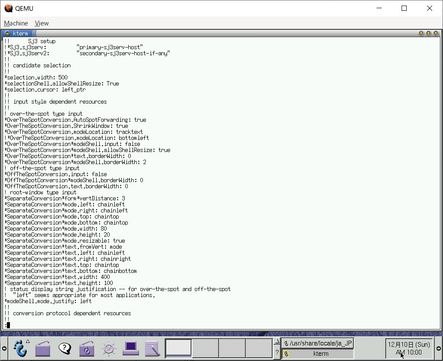Open the pager question mark help button
This screenshot has width=443, height=361.
pyautogui.click(x=277, y=353)
